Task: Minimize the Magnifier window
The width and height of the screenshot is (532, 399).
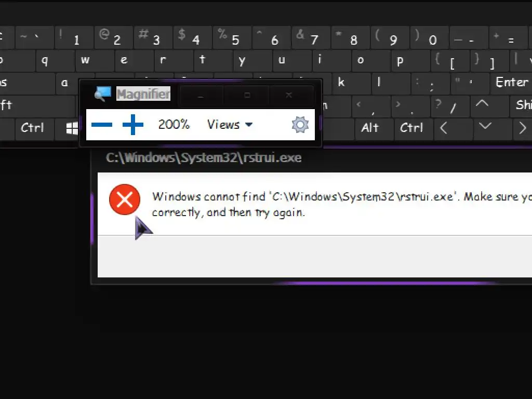Action: [x=201, y=96]
